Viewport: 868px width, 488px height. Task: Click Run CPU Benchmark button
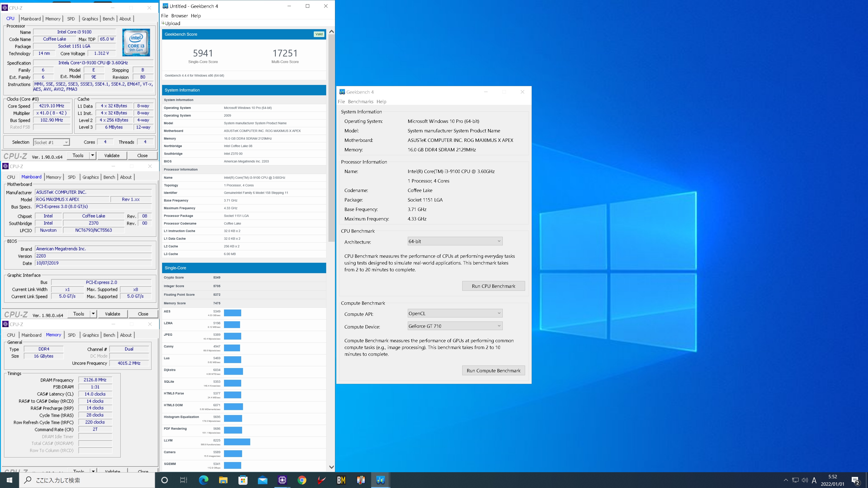click(493, 286)
